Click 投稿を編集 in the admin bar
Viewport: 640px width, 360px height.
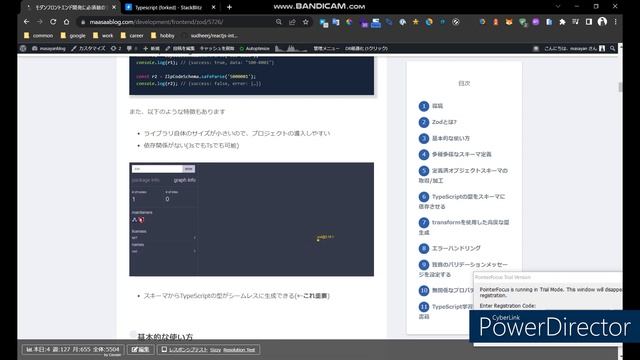180,48
